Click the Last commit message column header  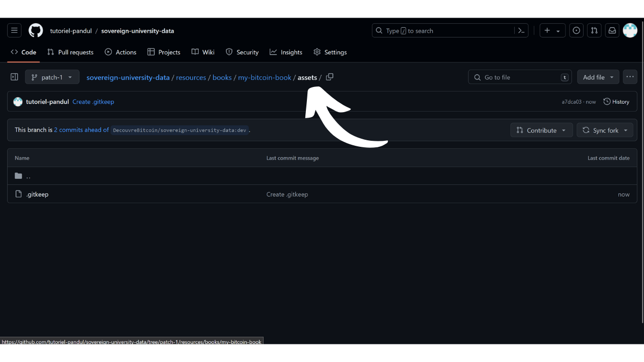click(292, 158)
